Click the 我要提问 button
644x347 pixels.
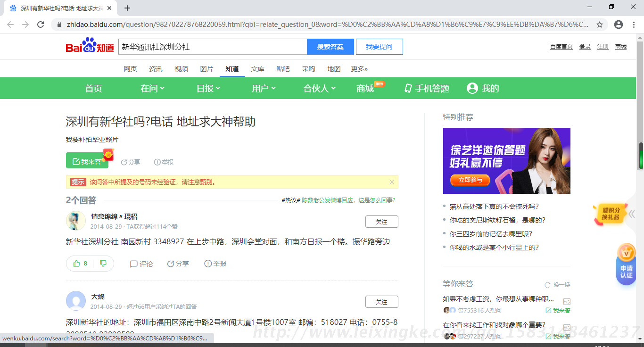(x=379, y=47)
